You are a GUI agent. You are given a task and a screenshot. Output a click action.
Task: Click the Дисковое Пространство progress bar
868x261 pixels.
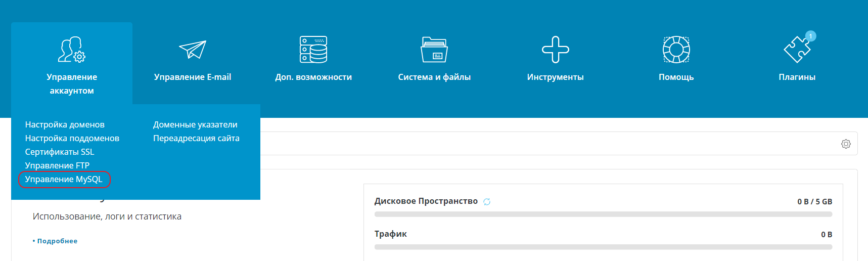[603, 214]
